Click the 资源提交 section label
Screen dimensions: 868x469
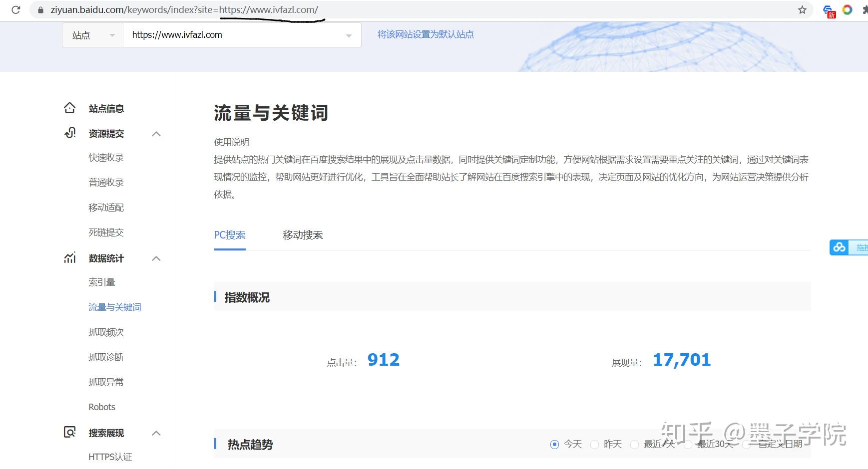pos(106,134)
